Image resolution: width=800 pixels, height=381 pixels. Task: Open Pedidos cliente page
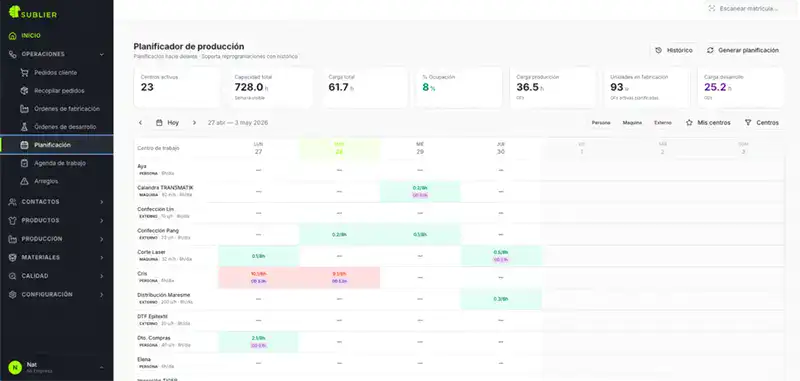coord(57,72)
